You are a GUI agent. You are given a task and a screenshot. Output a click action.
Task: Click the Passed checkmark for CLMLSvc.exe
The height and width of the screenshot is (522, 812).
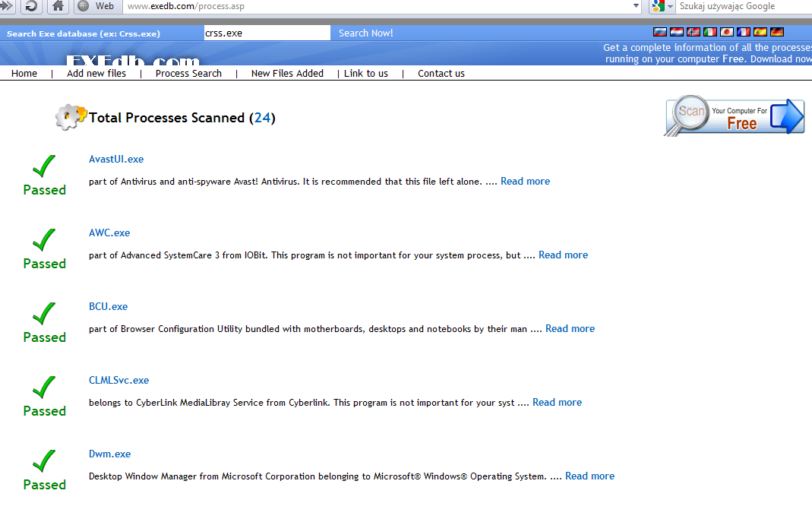tap(44, 387)
